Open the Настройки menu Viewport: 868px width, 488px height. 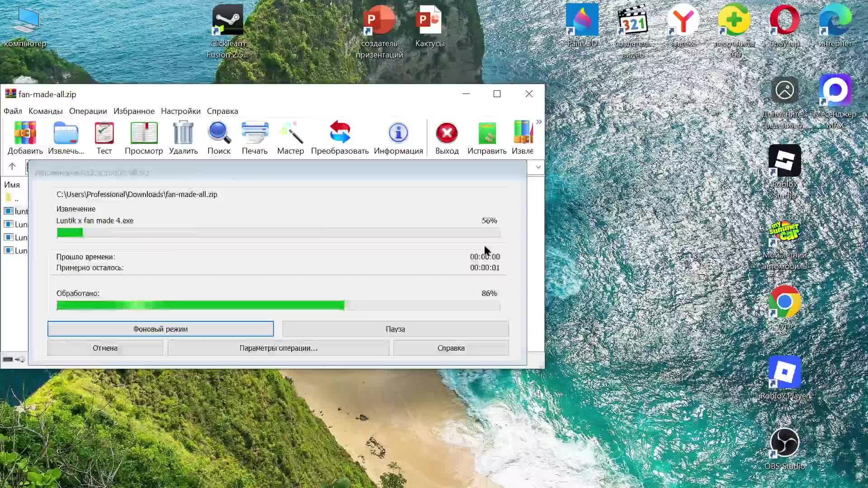click(180, 111)
